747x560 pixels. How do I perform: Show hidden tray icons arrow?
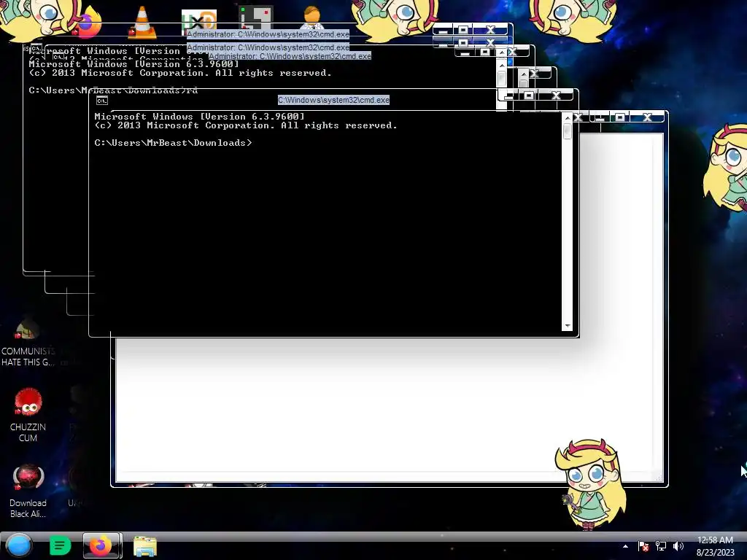(625, 546)
